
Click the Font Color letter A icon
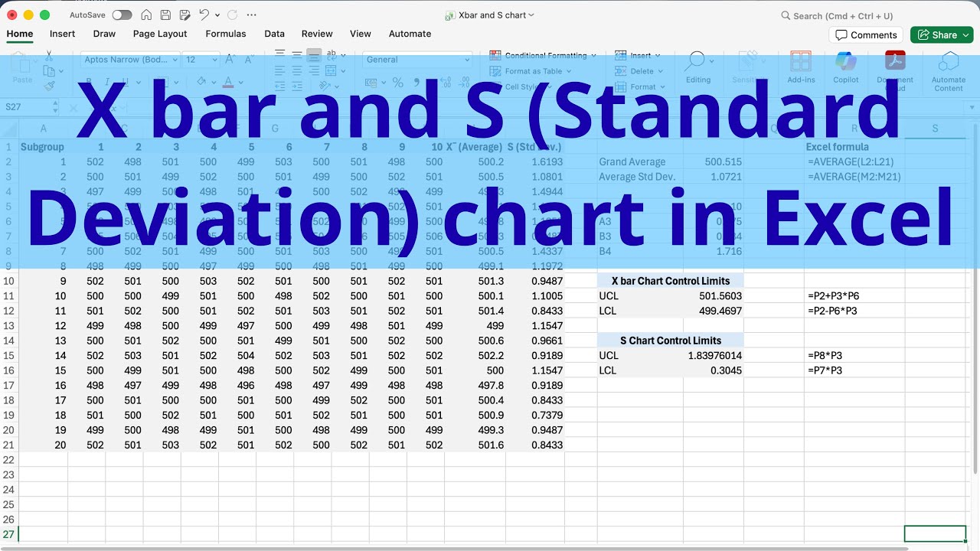[x=228, y=82]
